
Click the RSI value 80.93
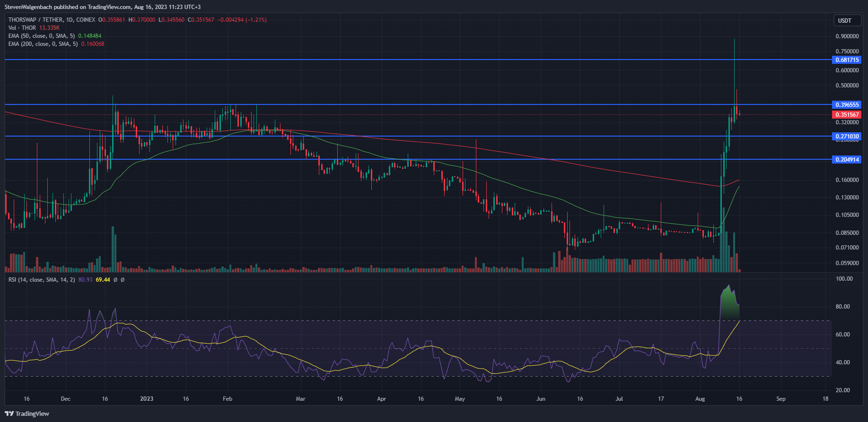[x=85, y=280]
